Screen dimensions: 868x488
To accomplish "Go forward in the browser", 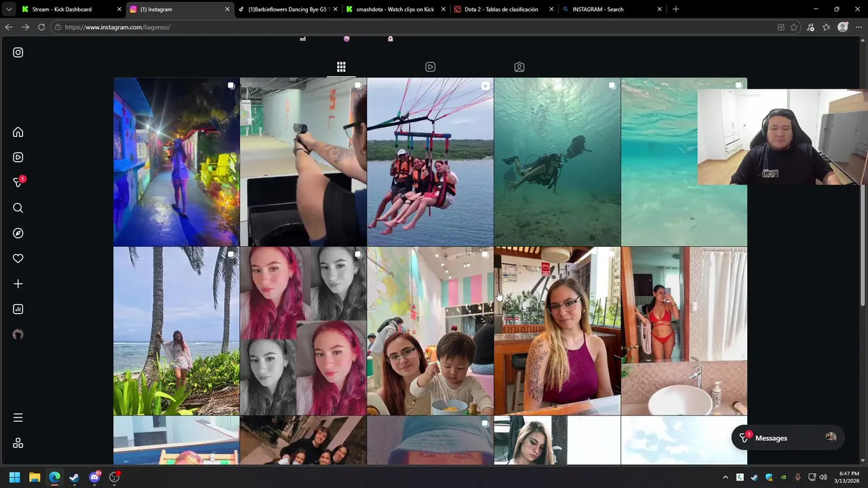I will (x=25, y=27).
